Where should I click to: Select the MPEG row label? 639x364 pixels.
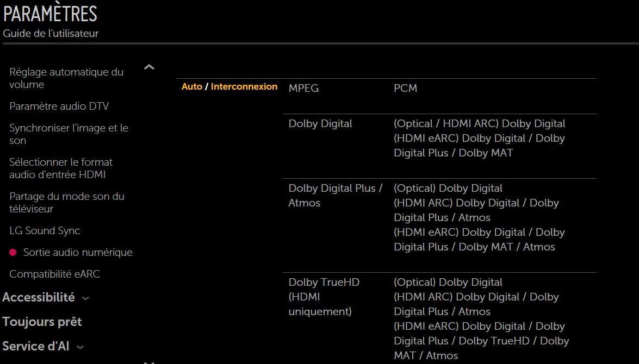(x=303, y=88)
